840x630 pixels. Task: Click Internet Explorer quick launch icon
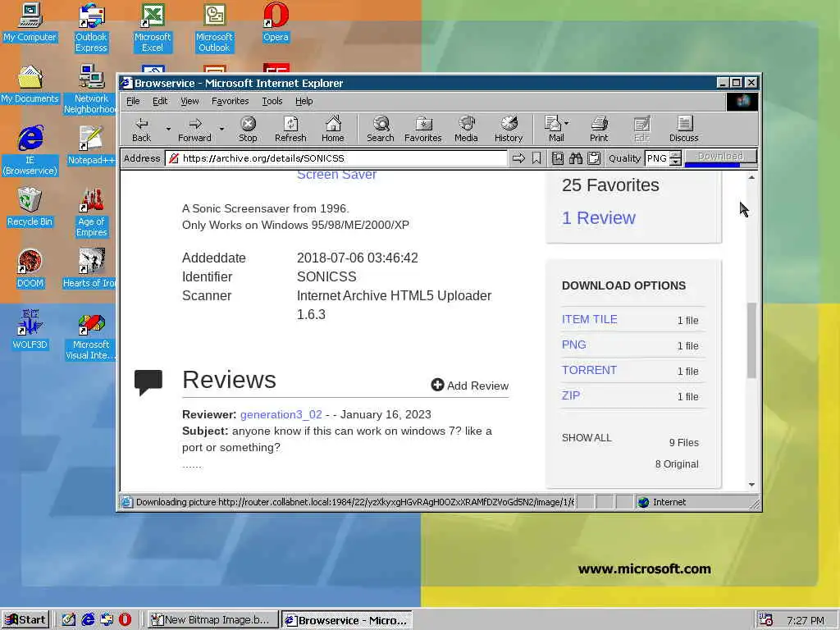[88, 620]
